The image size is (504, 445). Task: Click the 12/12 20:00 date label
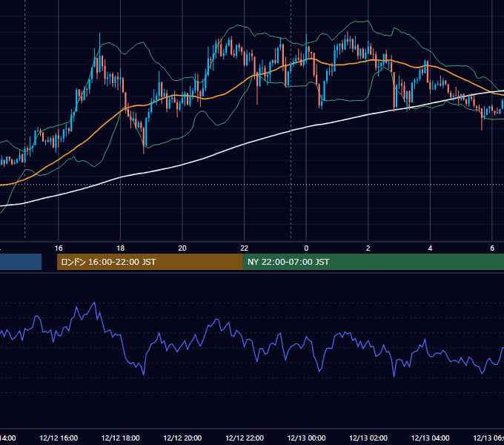click(182, 438)
